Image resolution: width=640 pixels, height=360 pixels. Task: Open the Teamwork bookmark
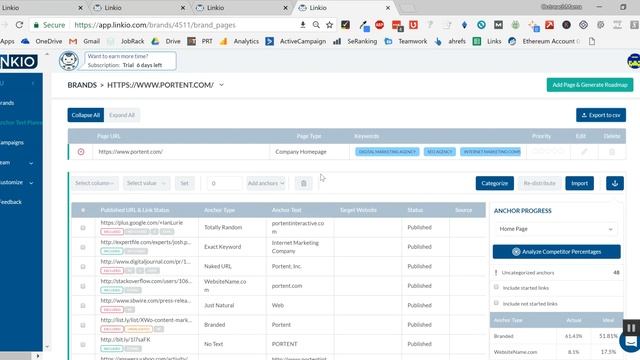(x=406, y=41)
